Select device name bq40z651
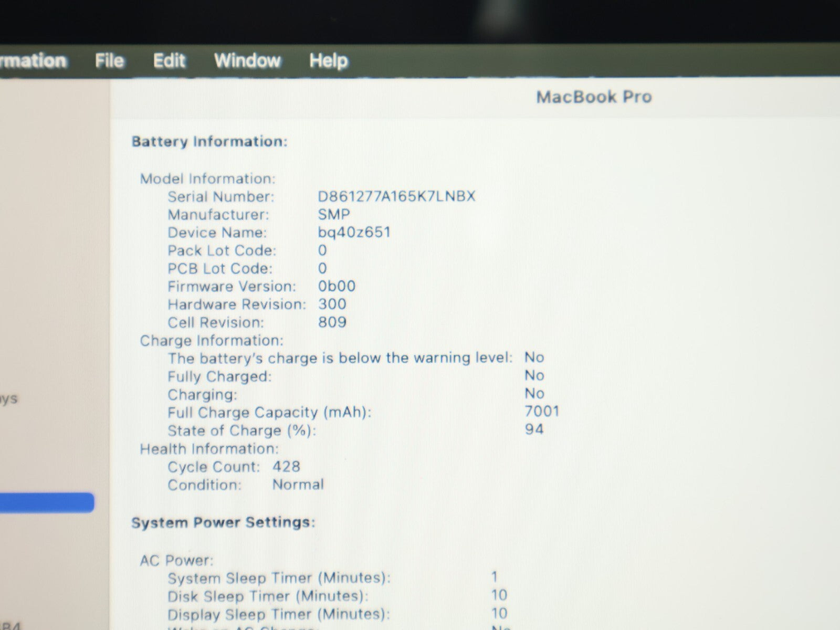This screenshot has width=840, height=630. pos(354,233)
